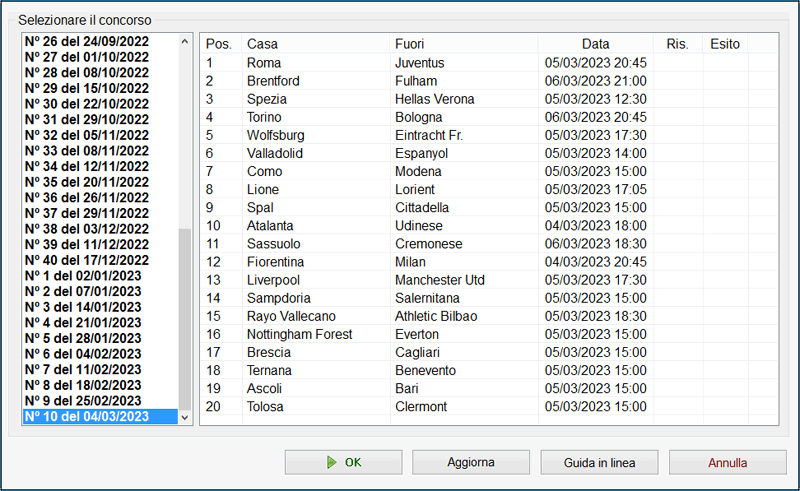Select concorso Nº 37 del 29/11/2022
The width and height of the screenshot is (800, 491).
(101, 213)
